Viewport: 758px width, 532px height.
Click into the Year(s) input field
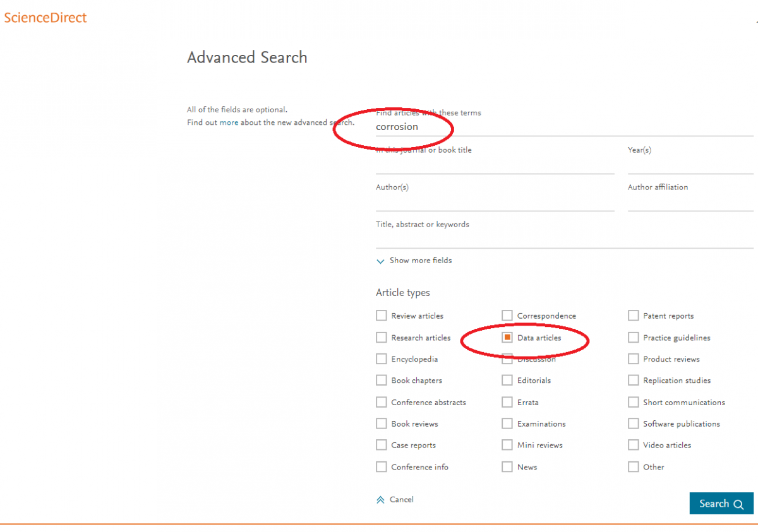(690, 165)
